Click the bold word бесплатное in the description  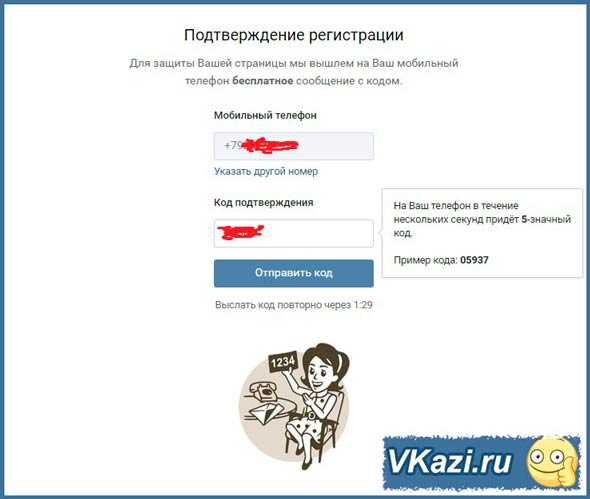pyautogui.click(x=263, y=81)
